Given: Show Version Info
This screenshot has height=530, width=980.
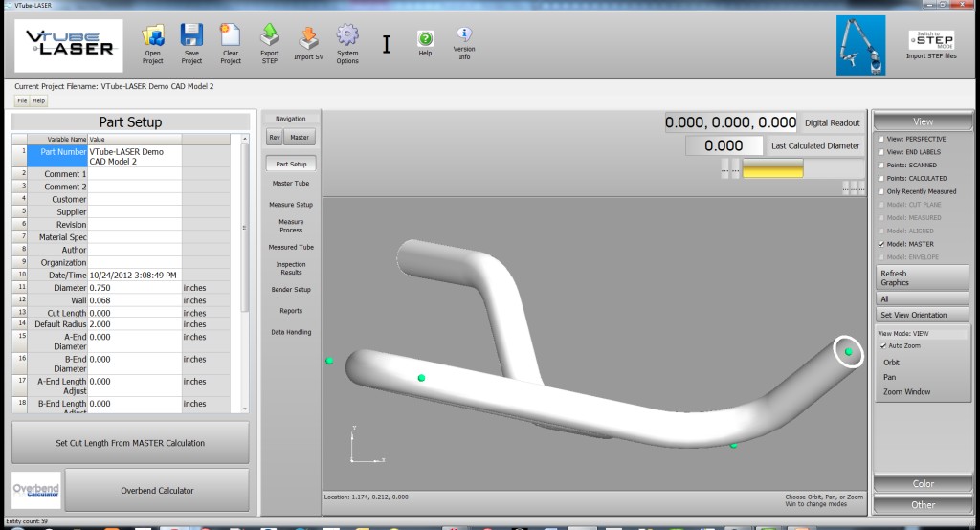Looking at the screenshot, I should coord(464,34).
